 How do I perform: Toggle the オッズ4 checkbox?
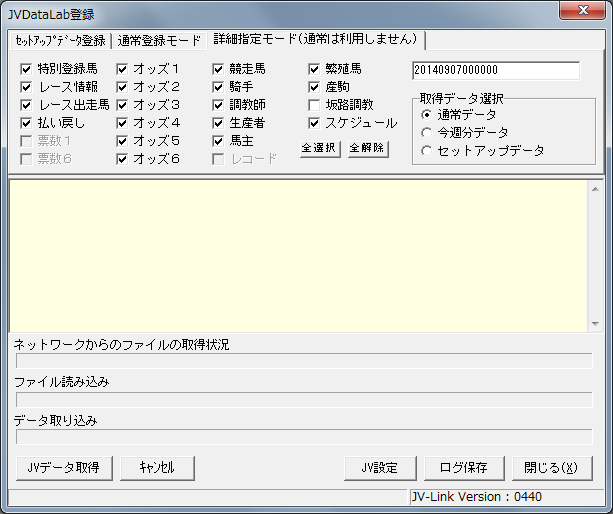(x=122, y=123)
